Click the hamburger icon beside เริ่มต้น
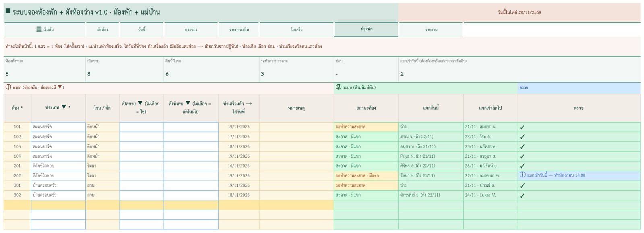This screenshot has width=644, height=233. [39, 29]
